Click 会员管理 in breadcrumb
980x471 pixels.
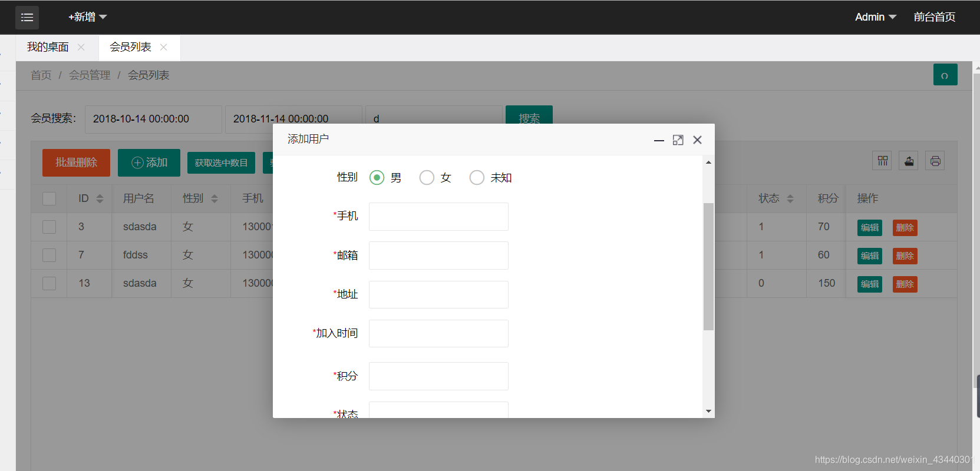tap(90, 75)
